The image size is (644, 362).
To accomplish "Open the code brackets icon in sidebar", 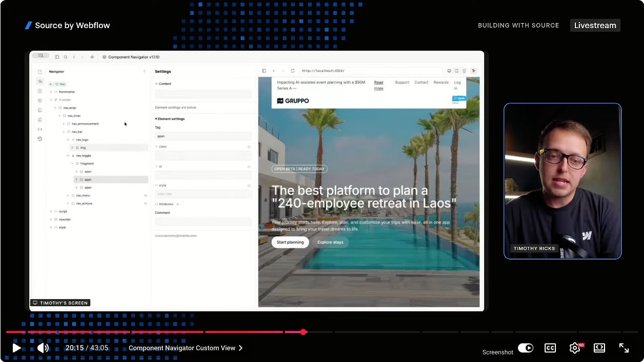I will (40, 129).
